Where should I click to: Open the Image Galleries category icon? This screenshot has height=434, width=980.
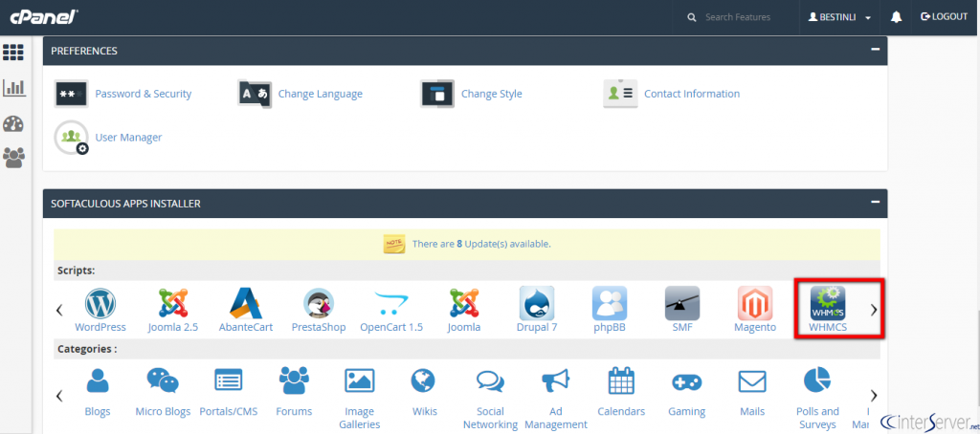pyautogui.click(x=360, y=380)
